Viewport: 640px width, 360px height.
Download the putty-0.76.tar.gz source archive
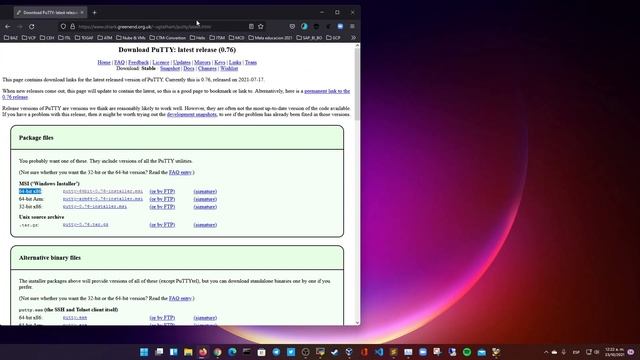coord(86,225)
